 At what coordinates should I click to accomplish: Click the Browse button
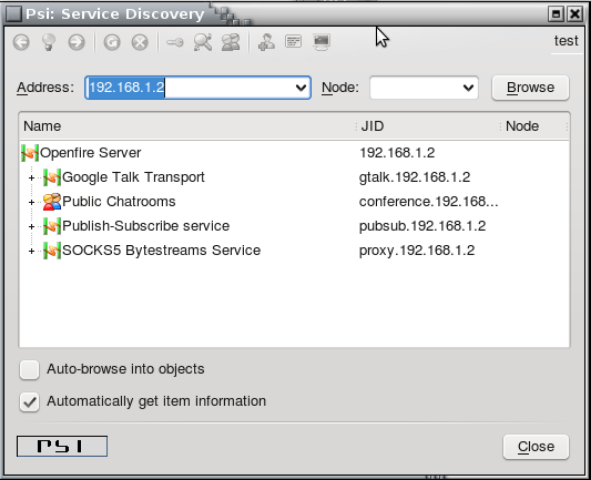click(x=530, y=88)
